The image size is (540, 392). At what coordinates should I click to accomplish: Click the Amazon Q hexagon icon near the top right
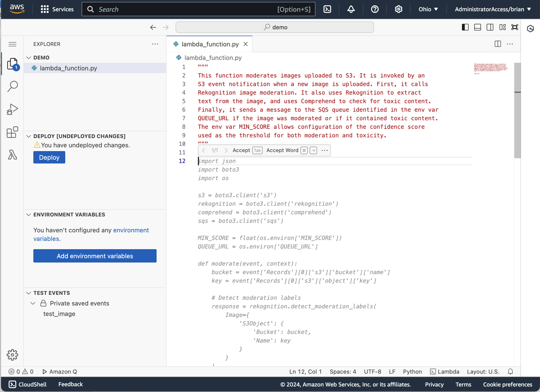click(530, 28)
